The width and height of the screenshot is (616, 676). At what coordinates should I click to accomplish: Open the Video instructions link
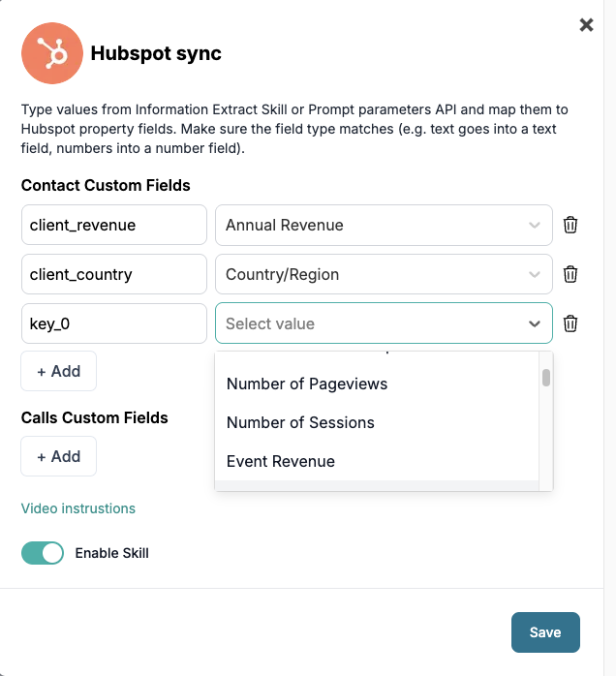tap(78, 508)
